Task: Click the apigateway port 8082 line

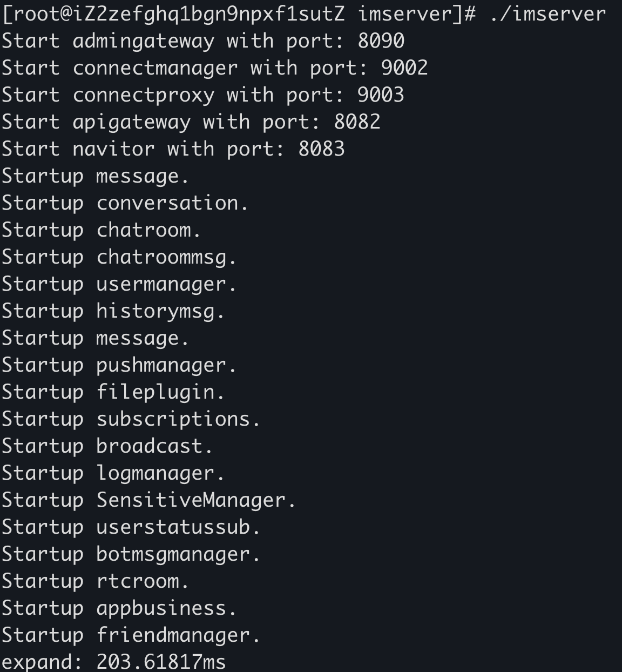Action: pyautogui.click(x=191, y=122)
